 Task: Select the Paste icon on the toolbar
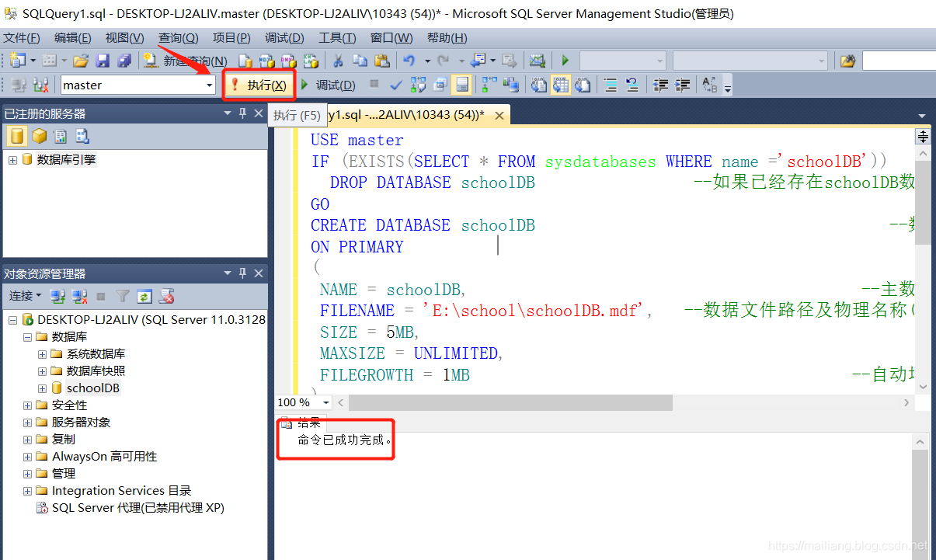380,60
